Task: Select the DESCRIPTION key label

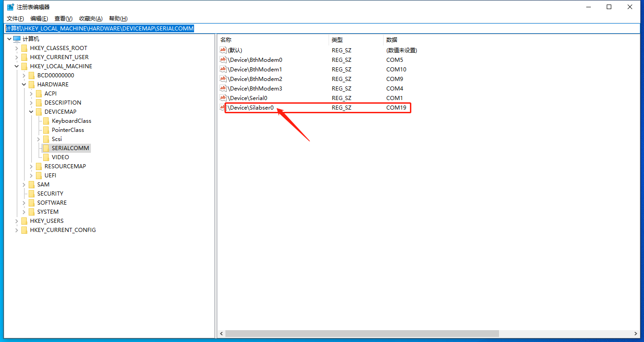Action: (x=63, y=103)
